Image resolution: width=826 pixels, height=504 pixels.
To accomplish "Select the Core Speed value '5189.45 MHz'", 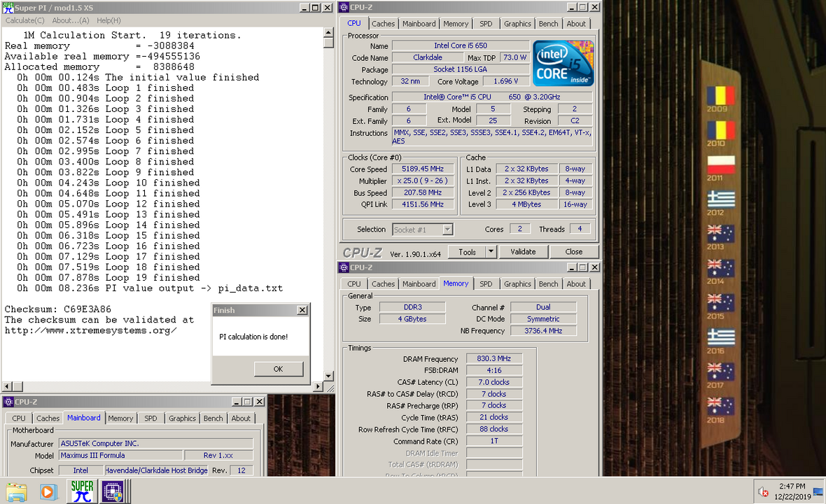I will [423, 169].
